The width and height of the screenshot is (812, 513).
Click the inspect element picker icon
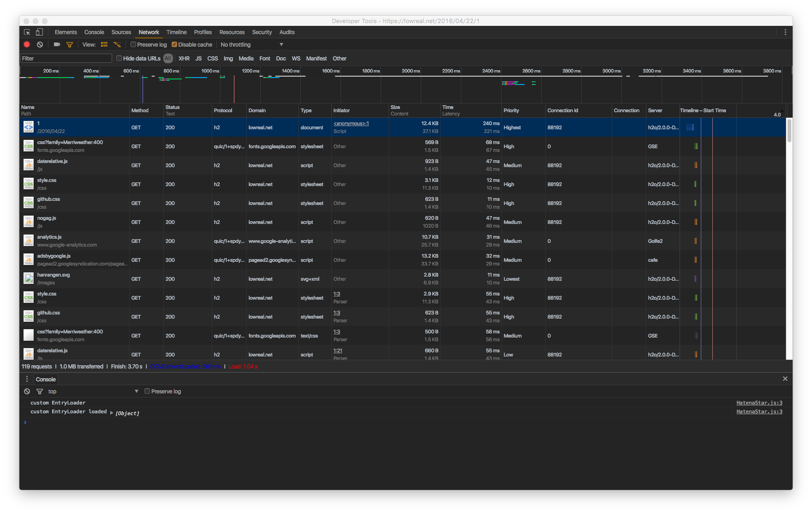click(x=27, y=32)
